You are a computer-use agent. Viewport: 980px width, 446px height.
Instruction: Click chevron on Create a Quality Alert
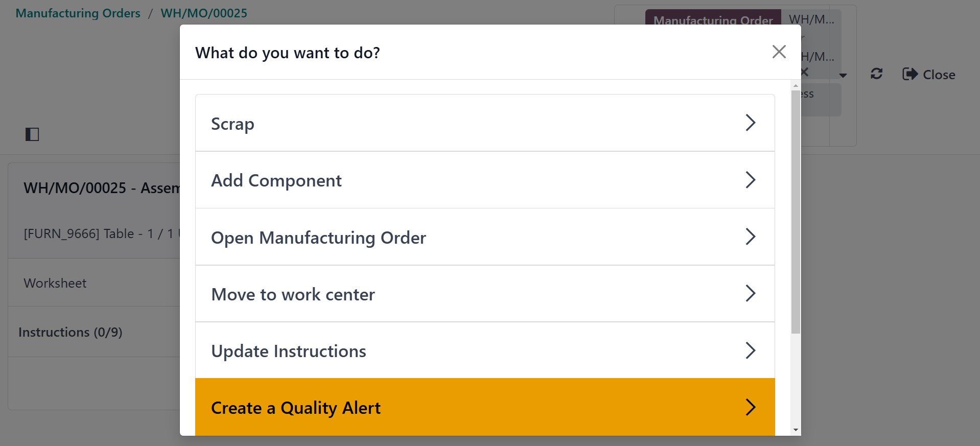tap(750, 407)
